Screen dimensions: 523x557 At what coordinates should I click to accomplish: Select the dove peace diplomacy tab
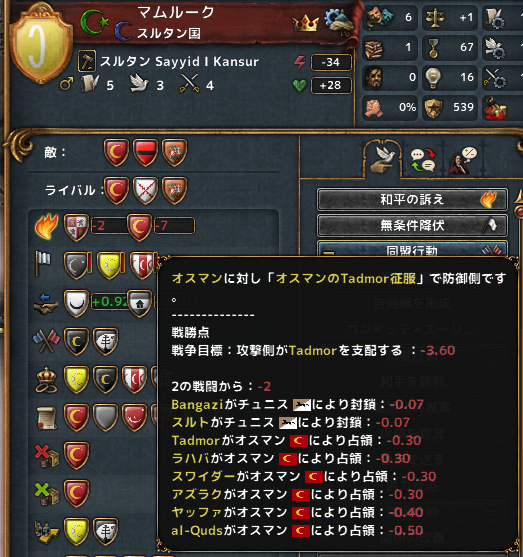(x=383, y=160)
